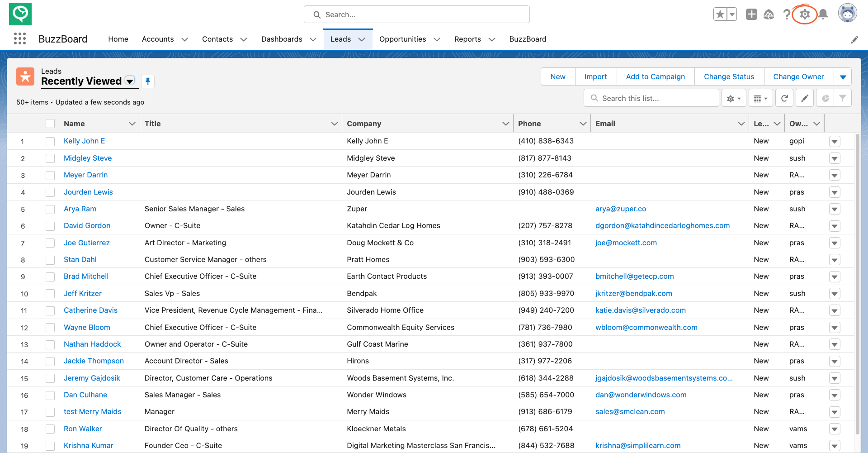Viewport: 868px width, 453px height.
Task: Open the Opportunities tab
Action: (402, 39)
